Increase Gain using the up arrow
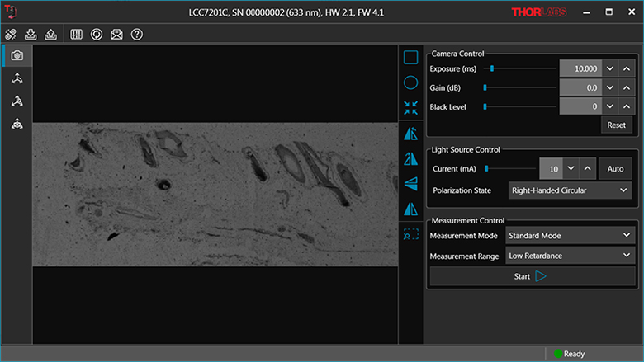This screenshot has width=644, height=362. [x=627, y=87]
